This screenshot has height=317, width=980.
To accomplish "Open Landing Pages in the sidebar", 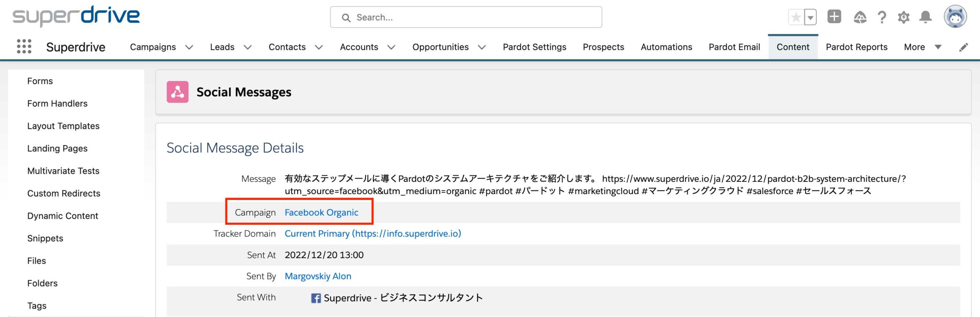I will click(x=57, y=149).
